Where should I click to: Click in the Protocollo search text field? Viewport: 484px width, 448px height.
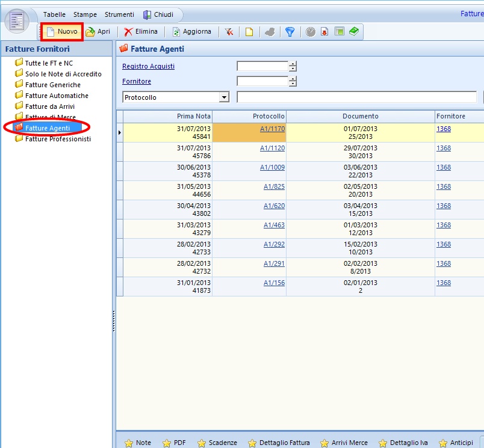click(356, 97)
